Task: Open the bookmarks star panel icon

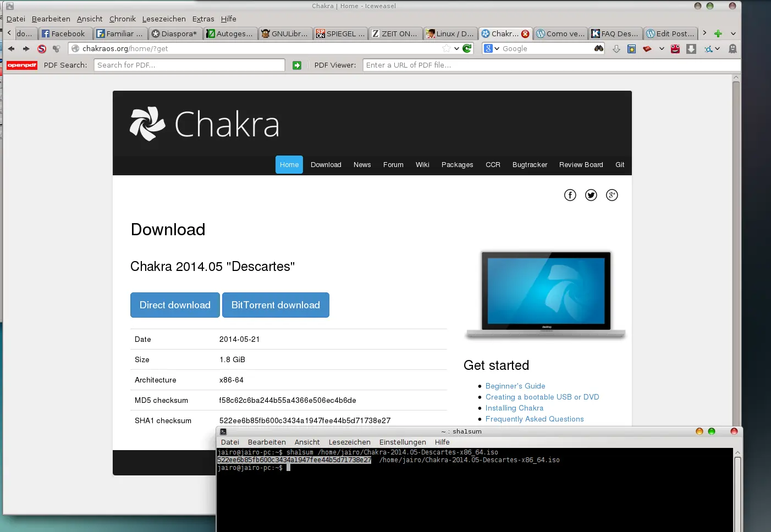Action: [x=632, y=49]
